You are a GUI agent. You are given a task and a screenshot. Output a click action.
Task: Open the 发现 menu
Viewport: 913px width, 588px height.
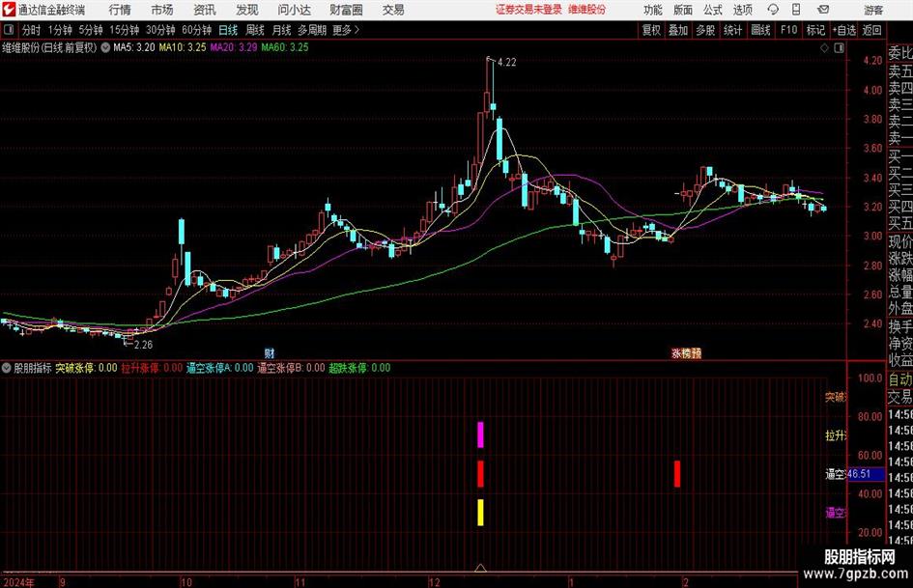[247, 10]
